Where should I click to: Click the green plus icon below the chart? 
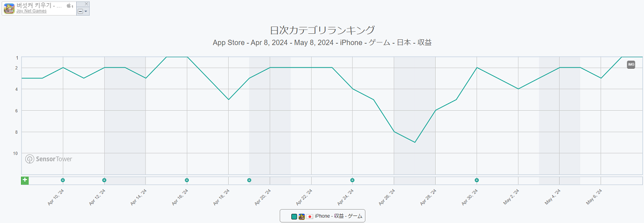25,180
